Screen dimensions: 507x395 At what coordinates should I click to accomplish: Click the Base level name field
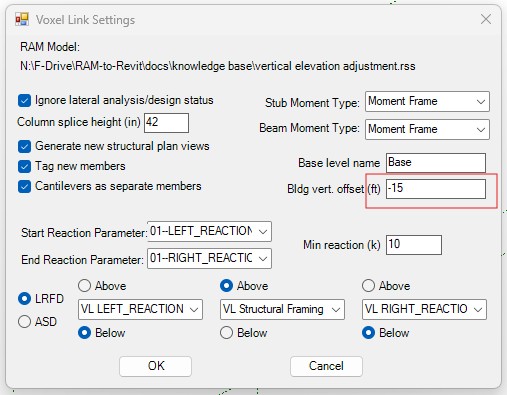[436, 163]
